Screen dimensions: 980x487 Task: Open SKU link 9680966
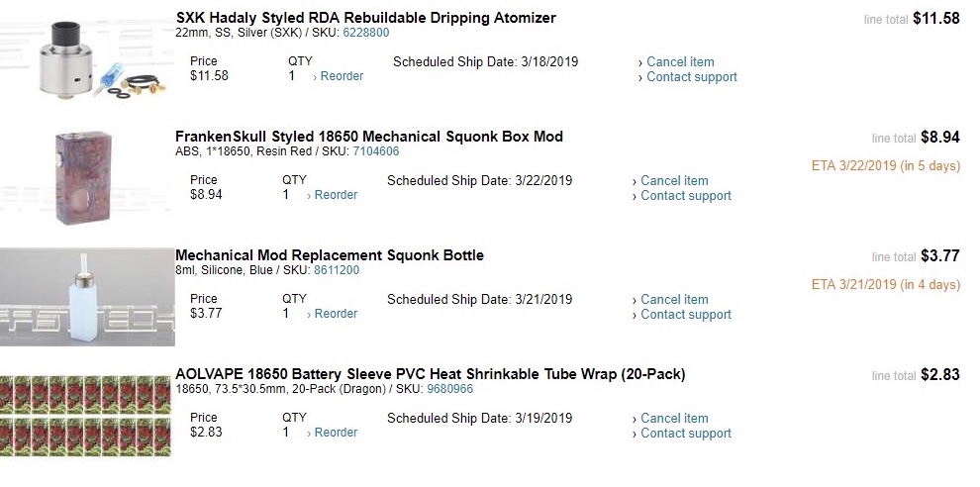coord(449,389)
